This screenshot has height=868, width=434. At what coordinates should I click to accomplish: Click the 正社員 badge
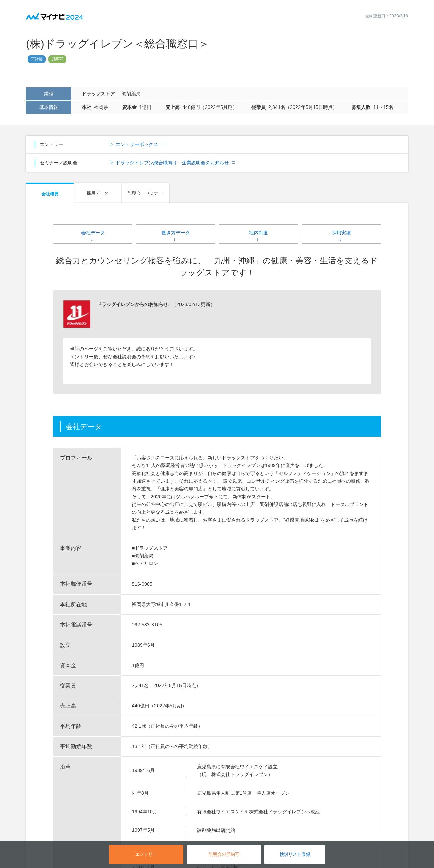point(37,59)
